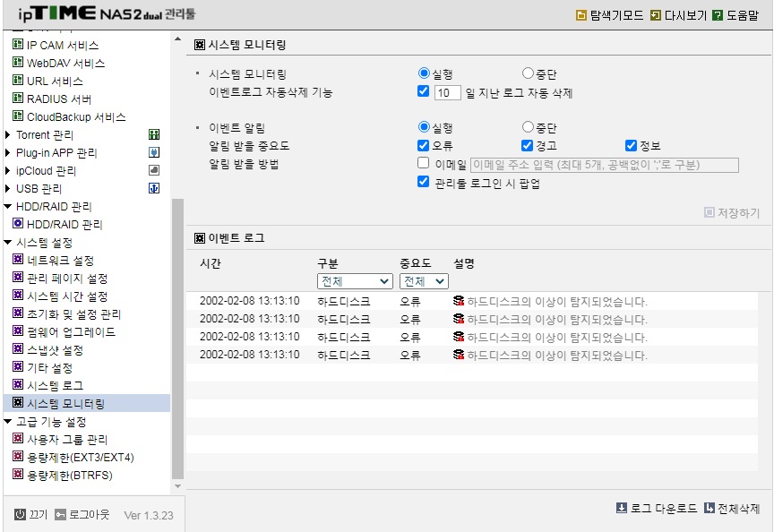Open 시스템 로그 menu item
Viewport: 774px width, 532px height.
(x=55, y=385)
